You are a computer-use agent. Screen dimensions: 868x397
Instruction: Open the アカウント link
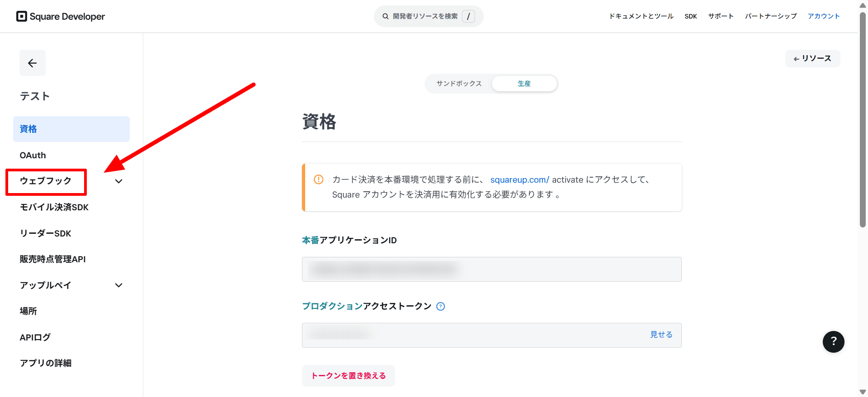pos(824,16)
